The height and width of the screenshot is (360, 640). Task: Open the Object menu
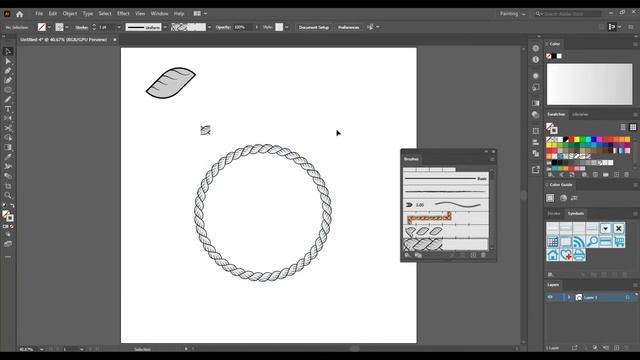(x=70, y=13)
